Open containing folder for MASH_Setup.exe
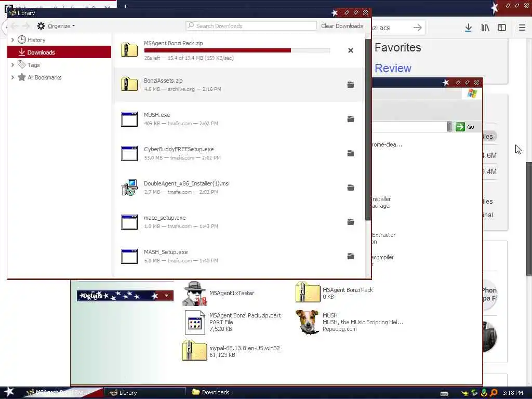This screenshot has height=399, width=532. [x=351, y=256]
